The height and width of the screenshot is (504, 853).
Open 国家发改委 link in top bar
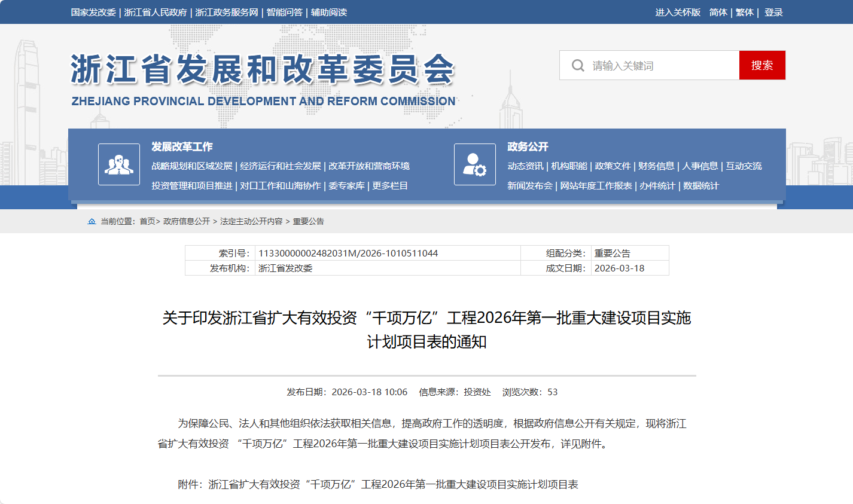click(93, 13)
